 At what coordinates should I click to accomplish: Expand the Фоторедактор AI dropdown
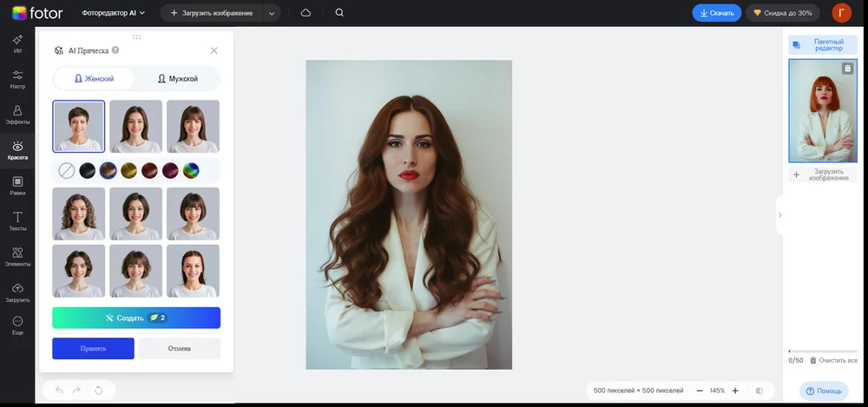114,13
